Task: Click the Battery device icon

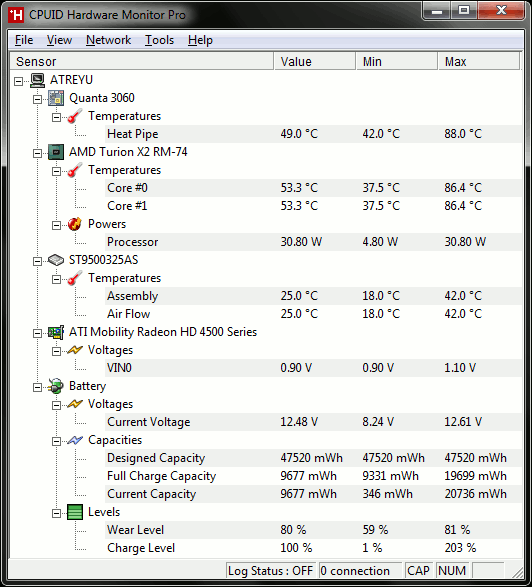Action: [56, 386]
